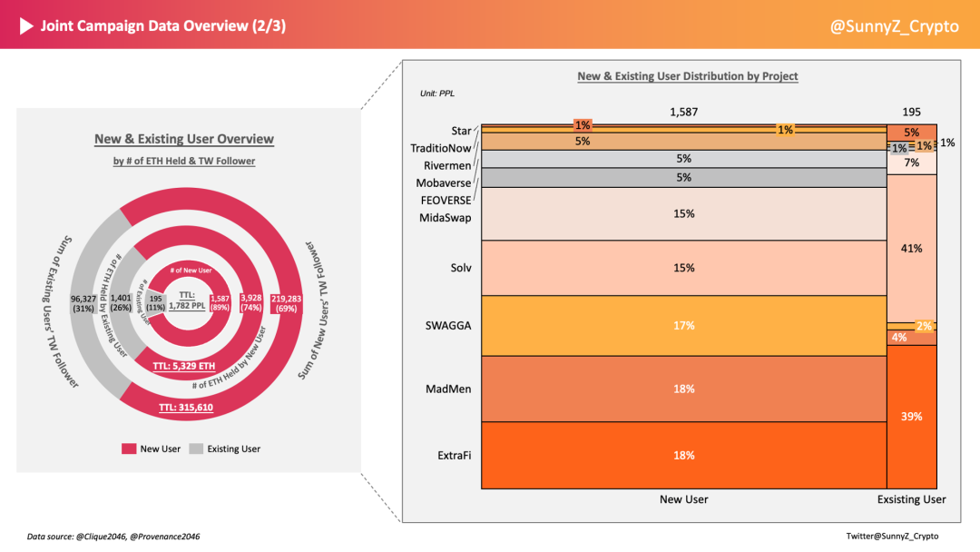The height and width of the screenshot is (552, 980).
Task: Click the "195" total above existing column
Action: click(911, 112)
